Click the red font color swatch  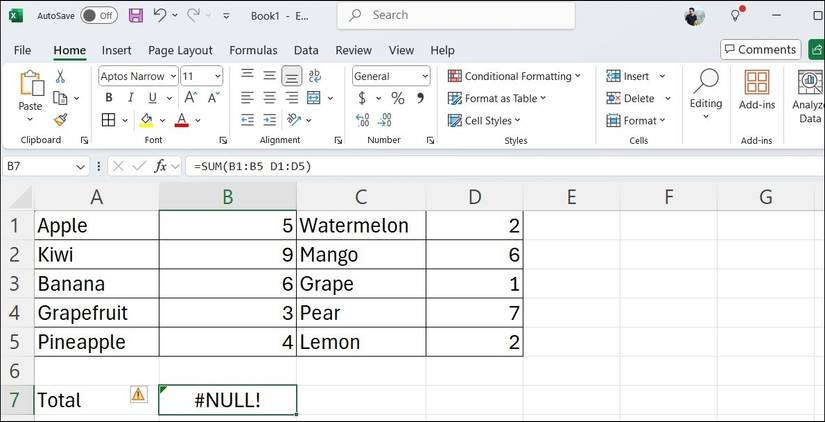pyautogui.click(x=181, y=120)
